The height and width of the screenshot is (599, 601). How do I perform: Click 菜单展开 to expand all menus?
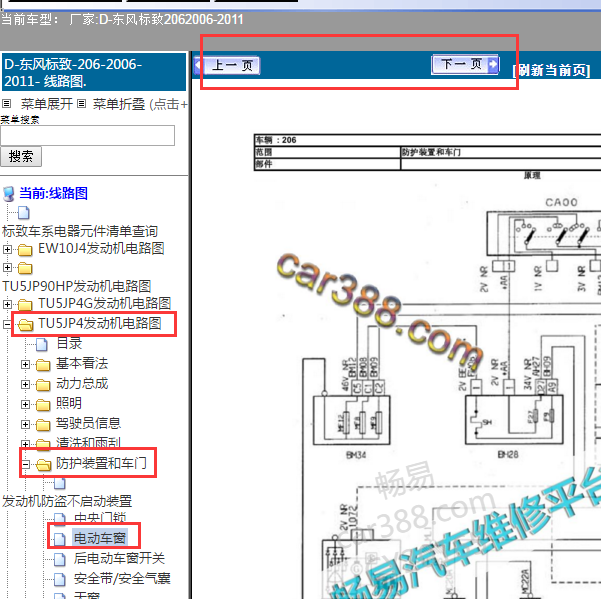[46, 104]
